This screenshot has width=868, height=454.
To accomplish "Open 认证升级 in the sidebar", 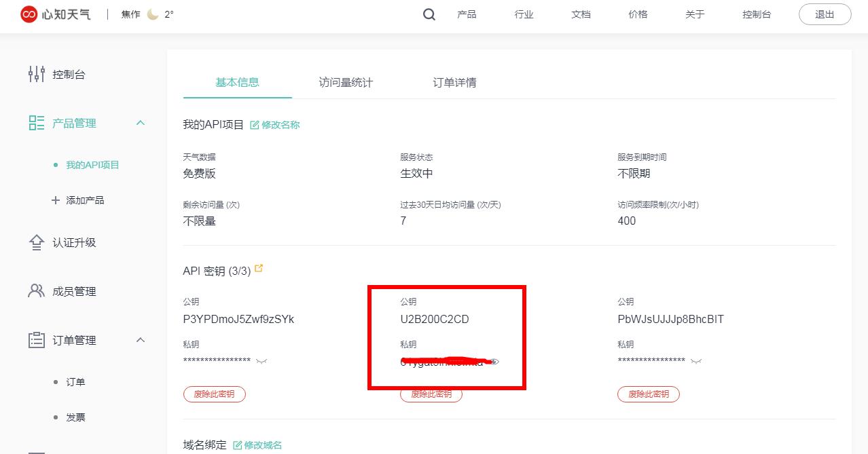I will 74,242.
